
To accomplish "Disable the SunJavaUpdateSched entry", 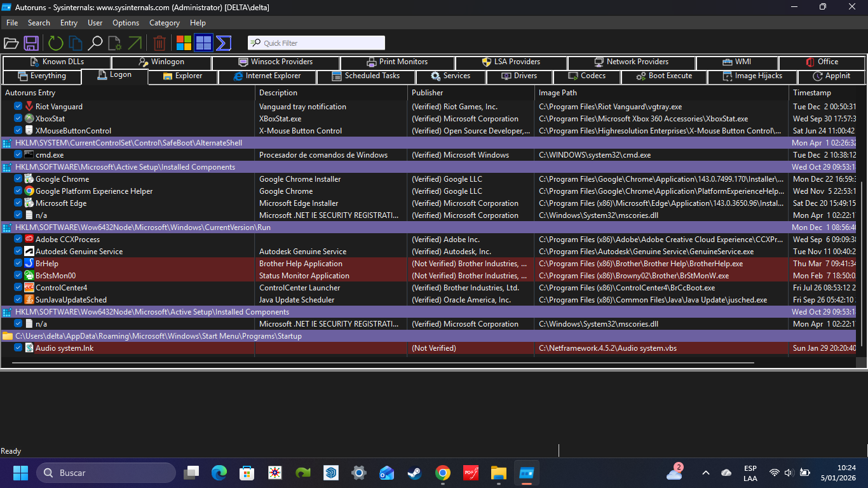I will coord(18,300).
